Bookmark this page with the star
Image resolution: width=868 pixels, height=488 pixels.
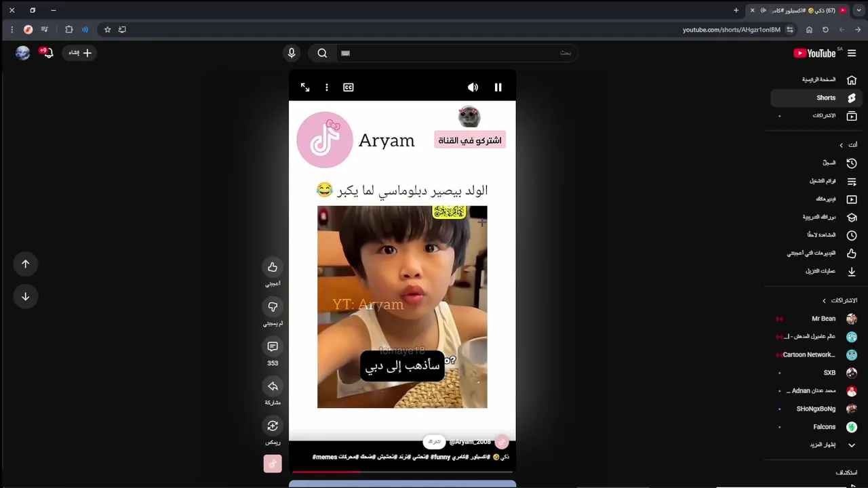(107, 30)
